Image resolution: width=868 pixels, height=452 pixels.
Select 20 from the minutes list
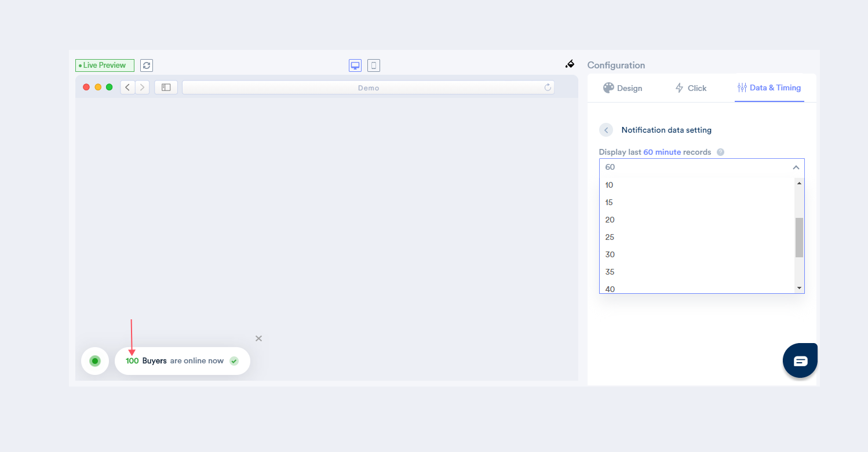point(698,220)
